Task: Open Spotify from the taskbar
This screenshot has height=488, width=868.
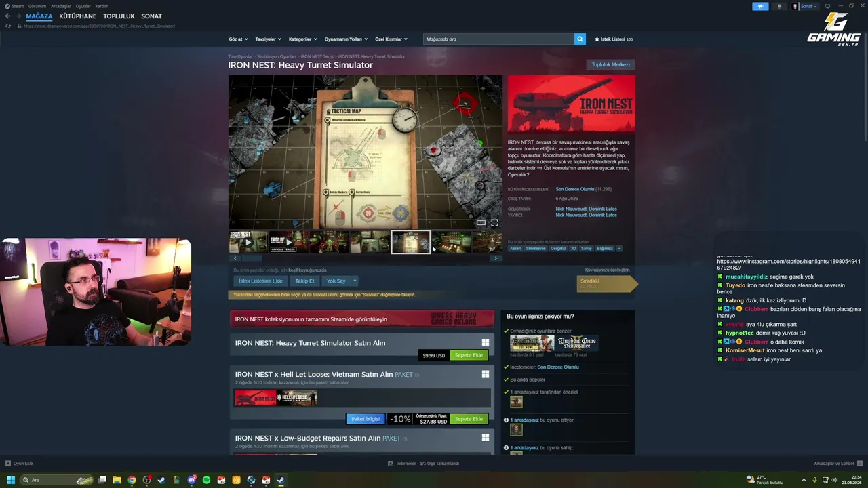Action: tap(206, 480)
